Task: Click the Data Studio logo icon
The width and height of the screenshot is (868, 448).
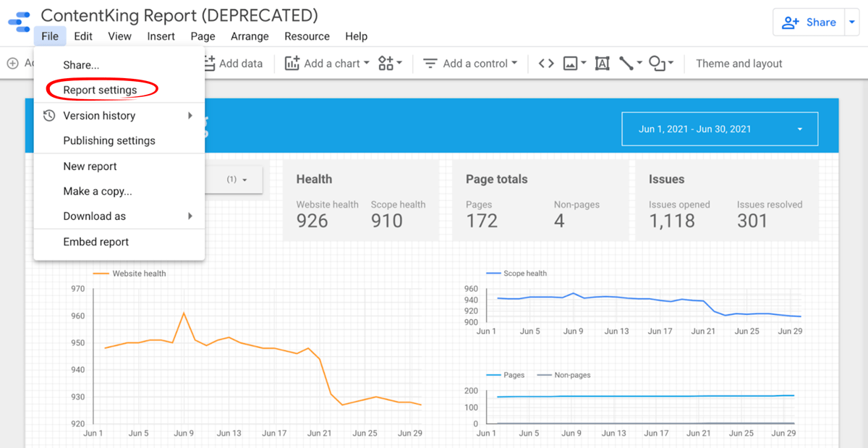Action: point(19,22)
